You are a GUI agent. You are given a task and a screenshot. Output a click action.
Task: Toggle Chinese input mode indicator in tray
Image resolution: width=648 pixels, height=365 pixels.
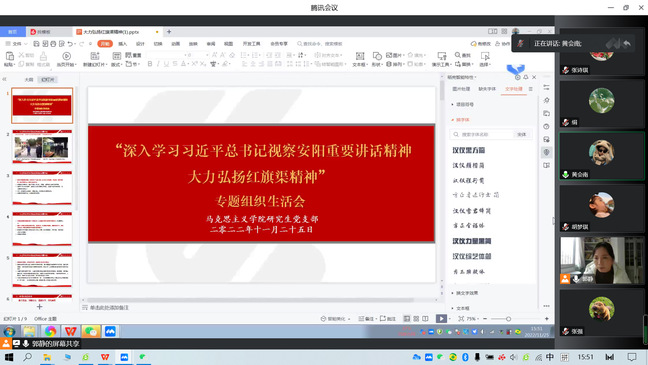pos(550,357)
